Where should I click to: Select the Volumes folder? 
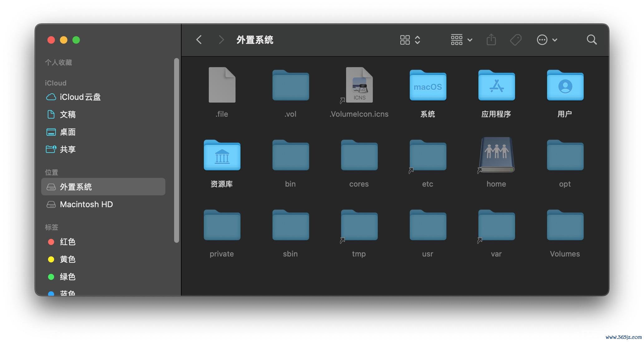click(x=565, y=225)
